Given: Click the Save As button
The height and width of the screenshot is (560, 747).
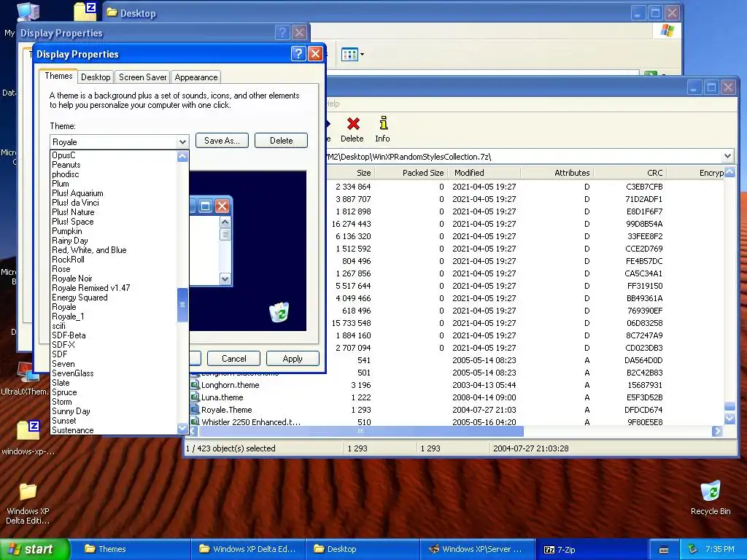Looking at the screenshot, I should click(222, 141).
